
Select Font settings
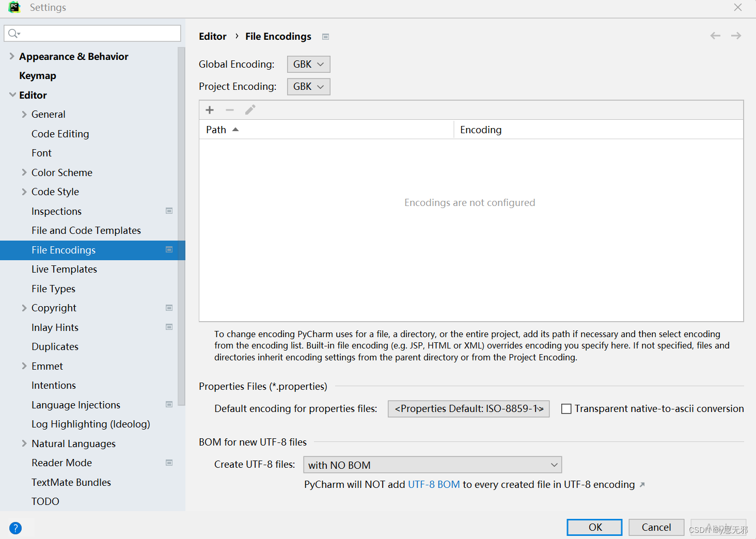pyautogui.click(x=41, y=153)
